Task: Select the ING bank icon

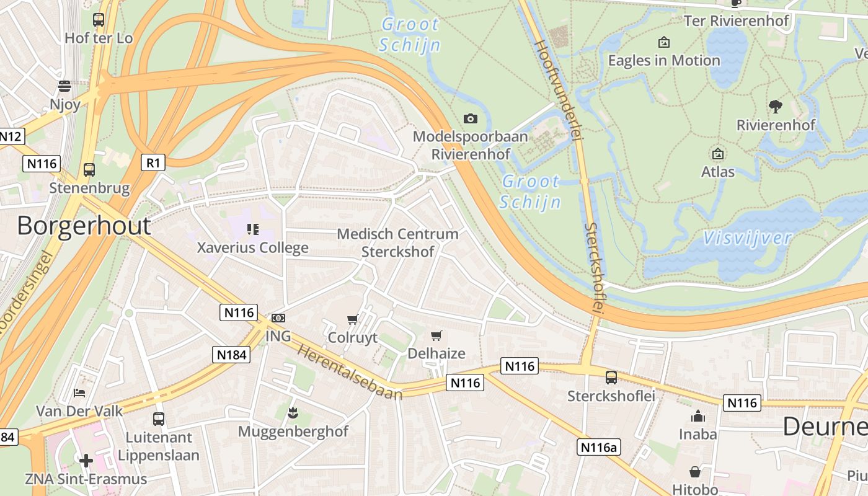Action: point(278,317)
